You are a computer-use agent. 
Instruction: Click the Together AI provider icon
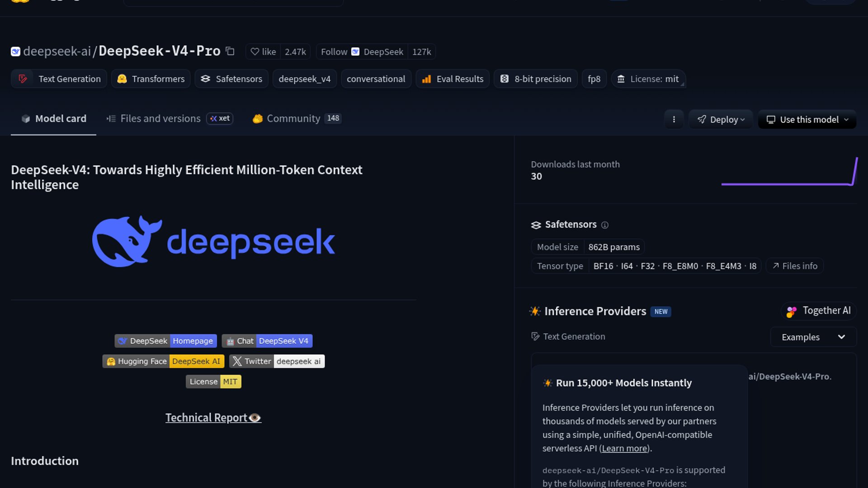pos(792,311)
